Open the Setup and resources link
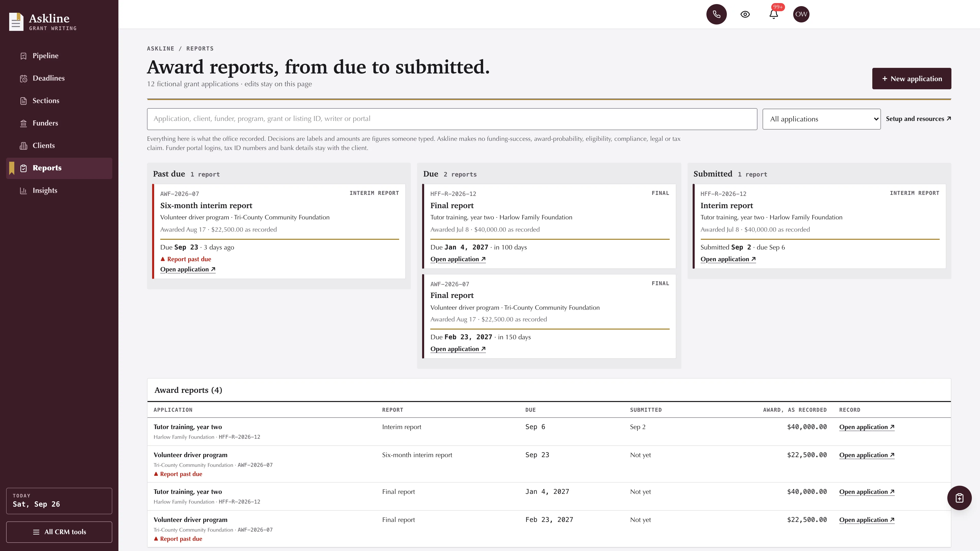The height and width of the screenshot is (551, 980). pos(918,119)
